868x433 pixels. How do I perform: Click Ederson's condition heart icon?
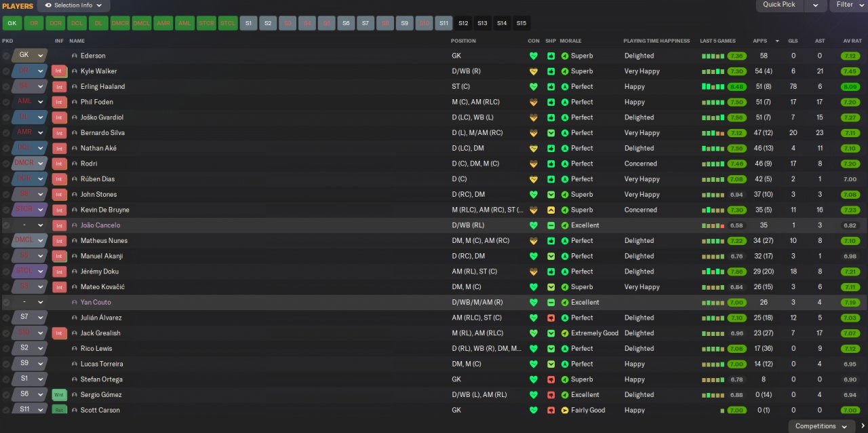tap(534, 56)
